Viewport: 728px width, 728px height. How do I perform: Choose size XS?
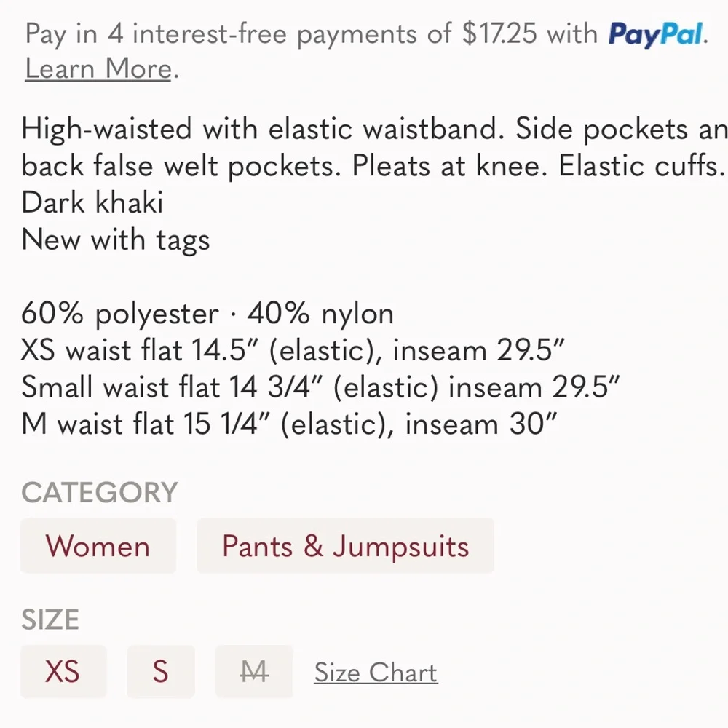[63, 671]
